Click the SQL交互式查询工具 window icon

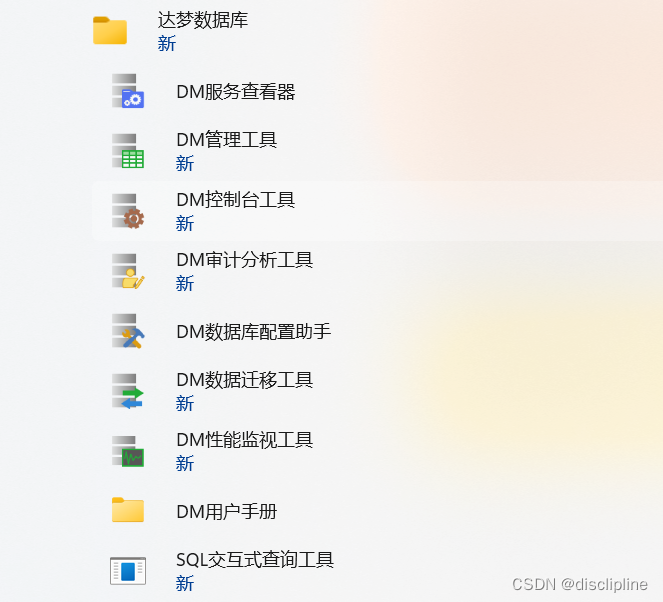click(128, 571)
